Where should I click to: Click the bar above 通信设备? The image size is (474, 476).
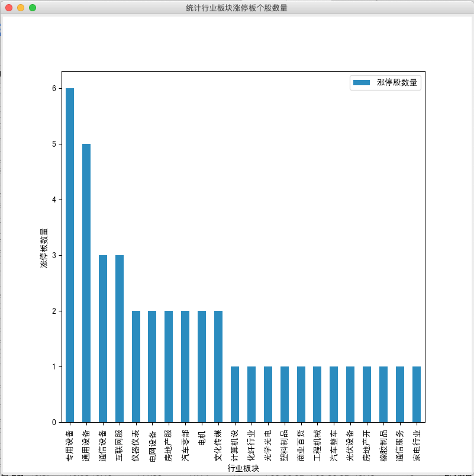click(x=103, y=339)
